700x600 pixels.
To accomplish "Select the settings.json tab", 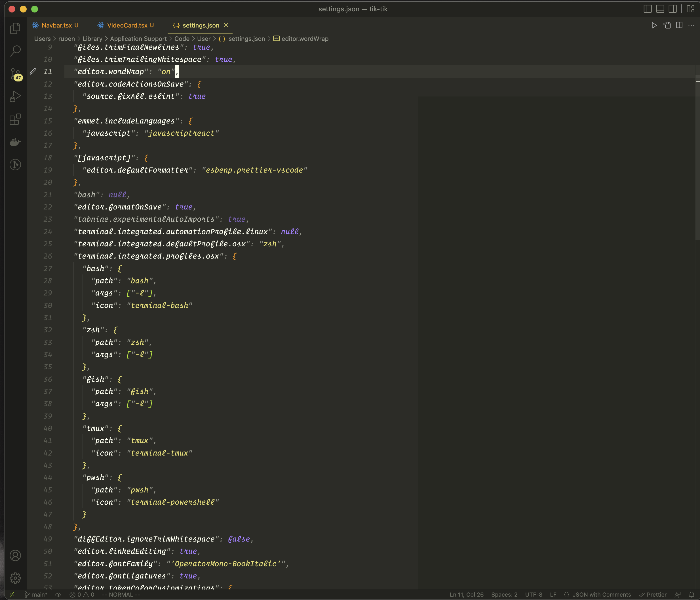I will coord(201,25).
